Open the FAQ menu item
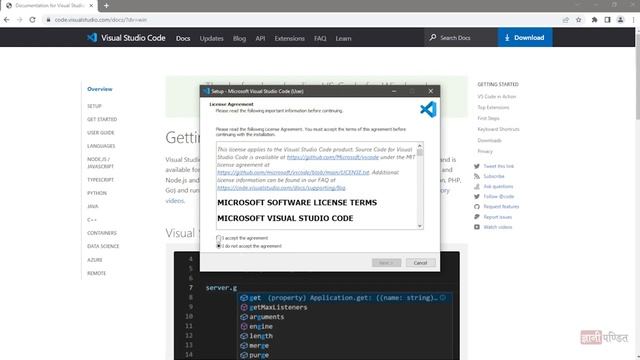This screenshot has height=360, width=640. point(320,38)
